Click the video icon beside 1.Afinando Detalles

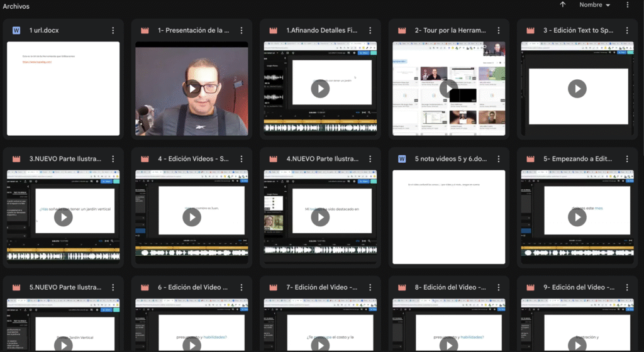(x=274, y=30)
